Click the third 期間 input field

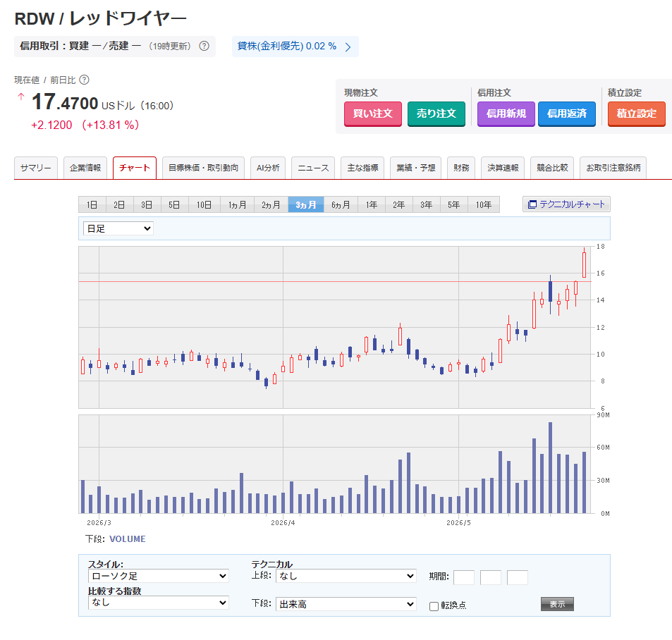pos(518,577)
